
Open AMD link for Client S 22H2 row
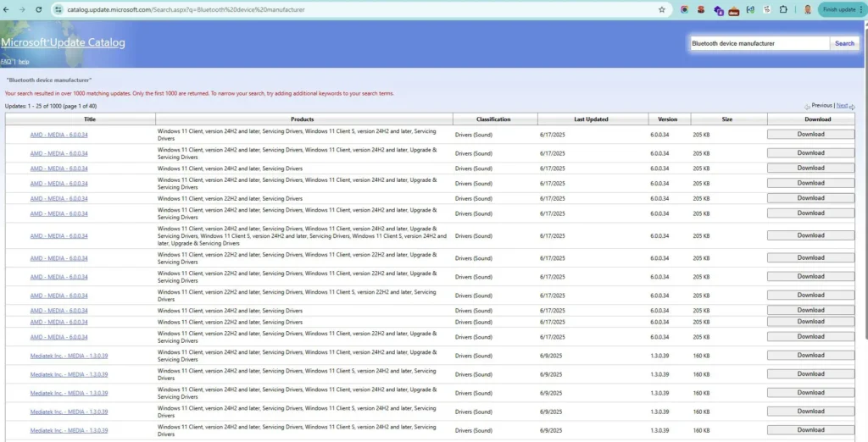tap(58, 296)
